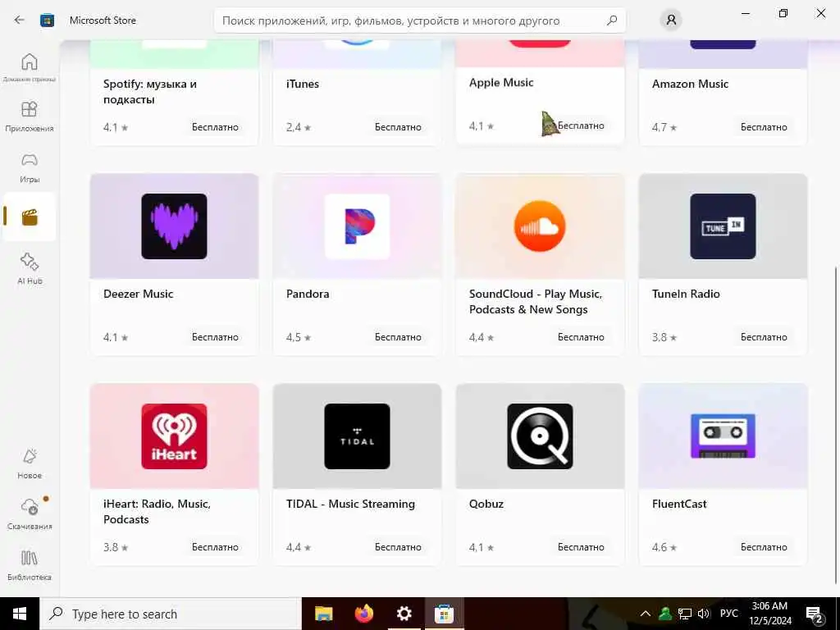Image resolution: width=840 pixels, height=630 pixels.
Task: Open the 'Pandora' title text
Action: pyautogui.click(x=308, y=294)
